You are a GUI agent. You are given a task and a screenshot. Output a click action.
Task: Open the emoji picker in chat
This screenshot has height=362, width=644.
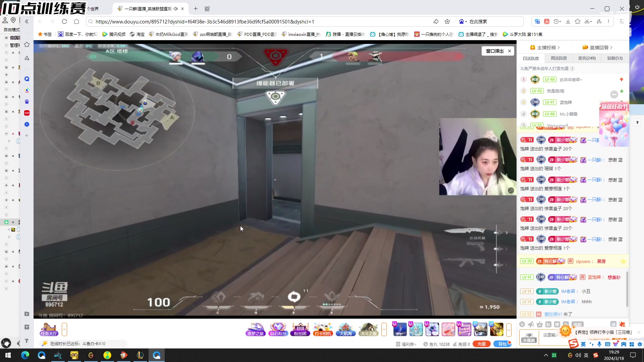pyautogui.click(x=522, y=324)
